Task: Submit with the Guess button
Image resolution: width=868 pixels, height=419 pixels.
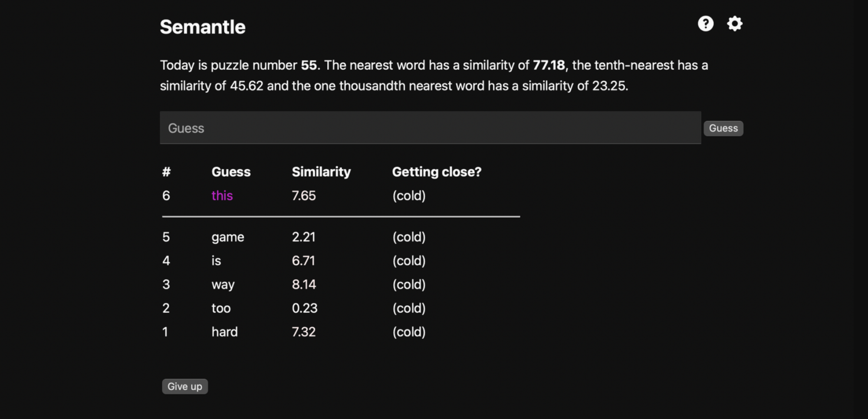Action: pyautogui.click(x=723, y=128)
